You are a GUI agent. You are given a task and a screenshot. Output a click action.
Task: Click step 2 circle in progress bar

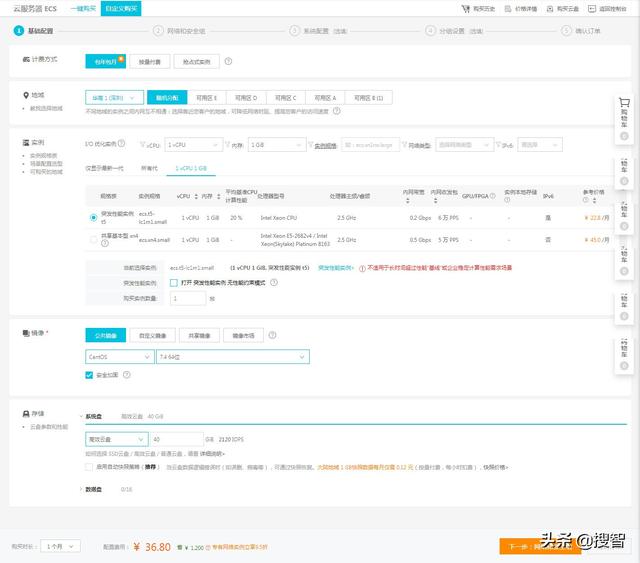coord(158,31)
